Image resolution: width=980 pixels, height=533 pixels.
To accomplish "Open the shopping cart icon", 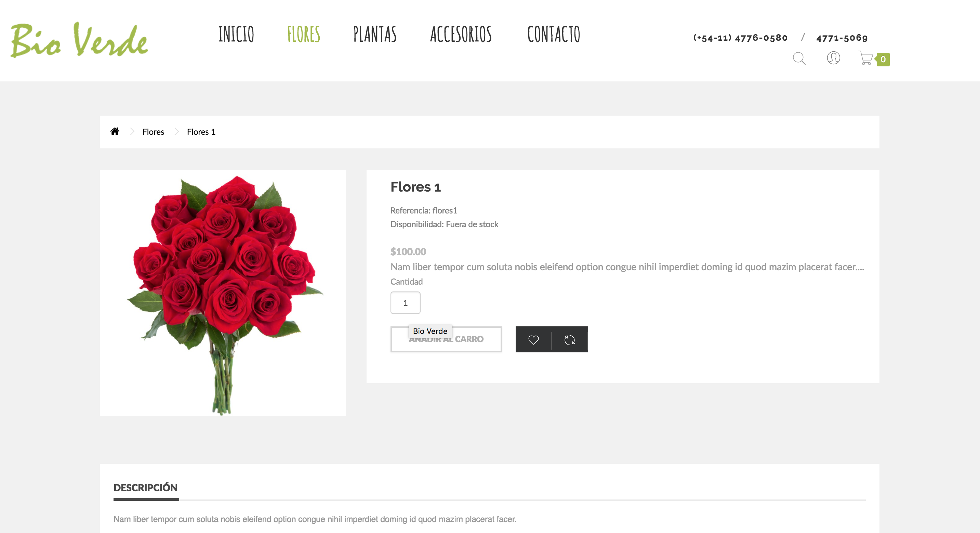I will [865, 58].
